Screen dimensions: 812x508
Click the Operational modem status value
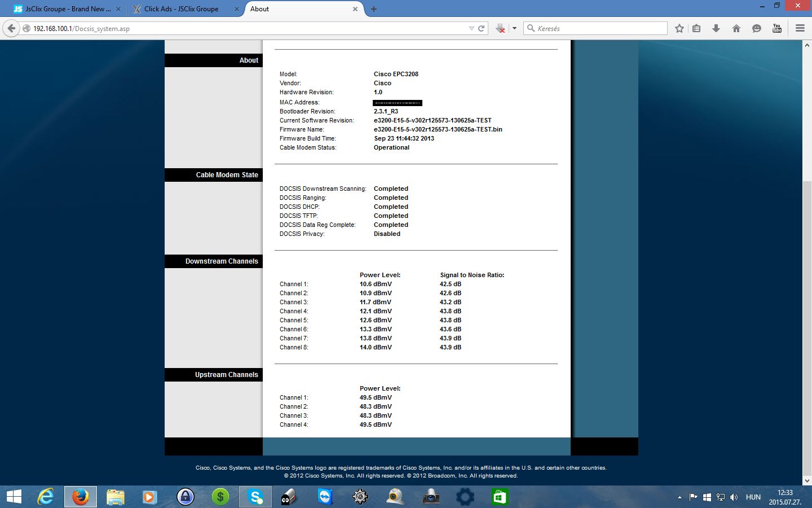[391, 147]
